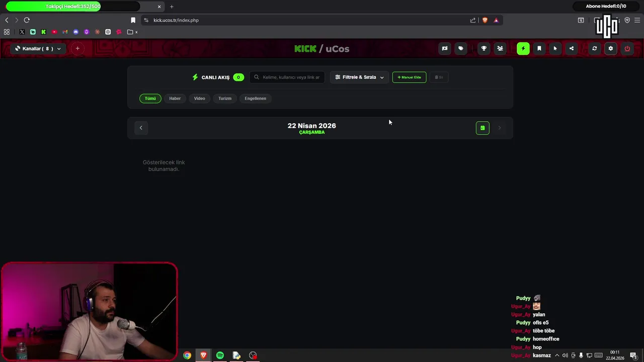644x362 pixels.
Task: Click the share icon in address bar
Action: [x=473, y=20]
